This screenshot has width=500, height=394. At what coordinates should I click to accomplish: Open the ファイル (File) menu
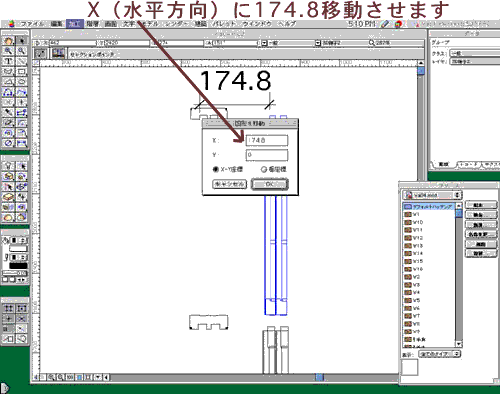(32, 24)
